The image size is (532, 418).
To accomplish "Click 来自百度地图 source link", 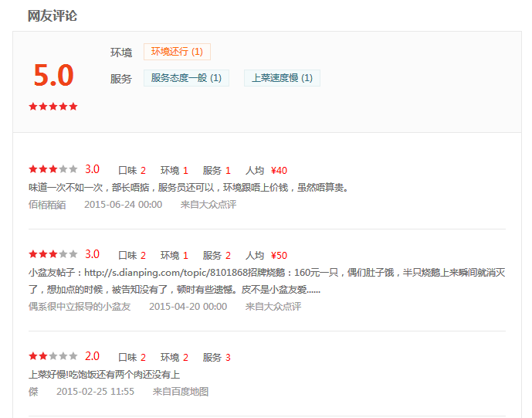I will [x=181, y=392].
